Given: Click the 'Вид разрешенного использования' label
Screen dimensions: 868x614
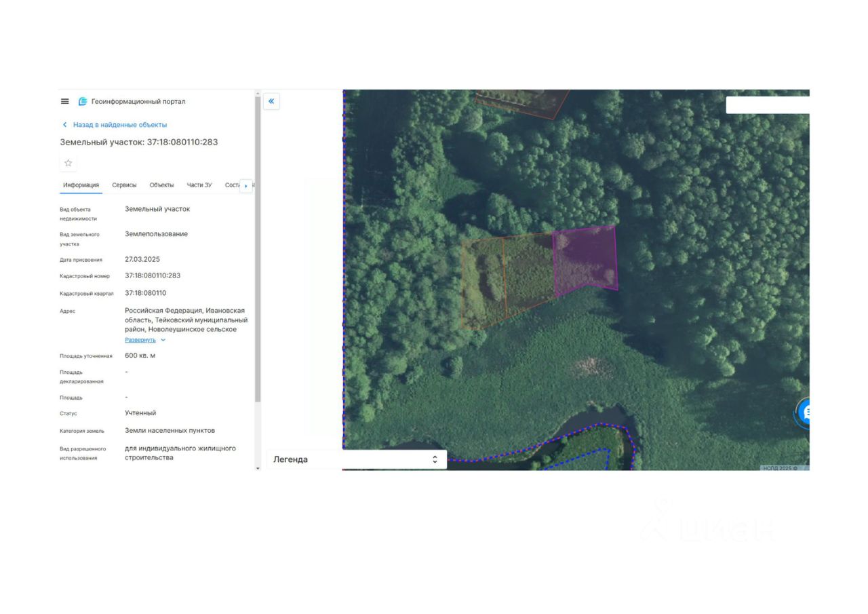Looking at the screenshot, I should 83,453.
